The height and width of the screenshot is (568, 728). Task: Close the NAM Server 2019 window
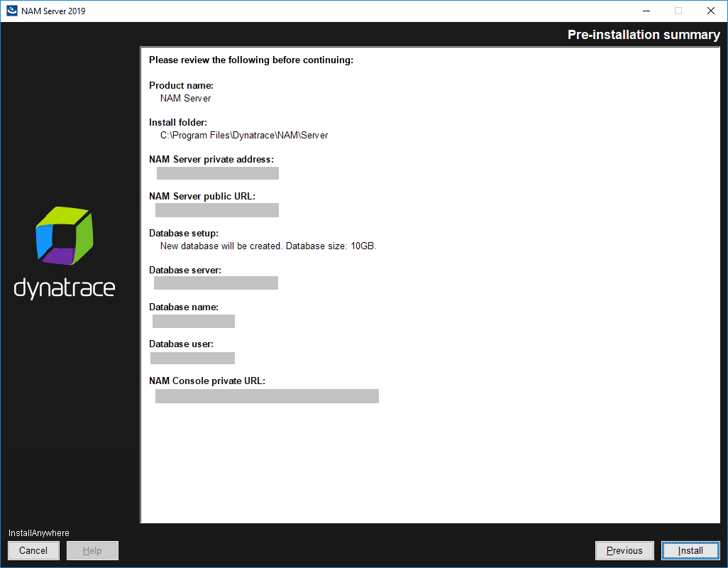coord(711,11)
